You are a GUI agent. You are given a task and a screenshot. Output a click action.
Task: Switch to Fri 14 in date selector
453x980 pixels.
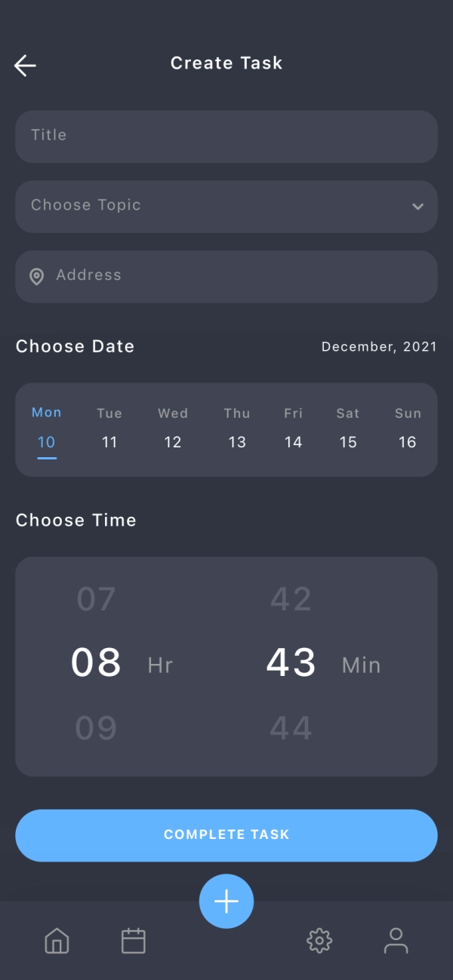pyautogui.click(x=292, y=442)
